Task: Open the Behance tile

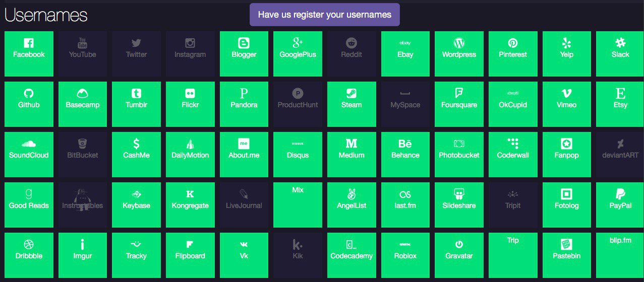Action: click(x=405, y=155)
